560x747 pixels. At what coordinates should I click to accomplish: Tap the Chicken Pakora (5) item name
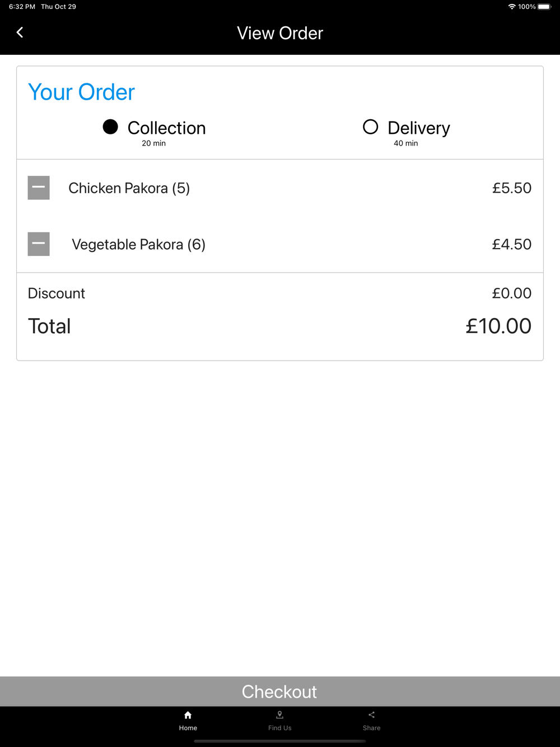point(129,188)
